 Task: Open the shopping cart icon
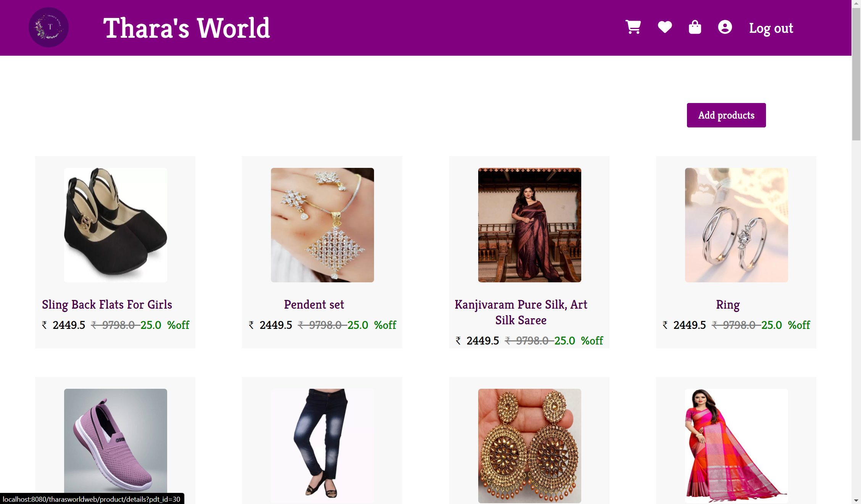click(x=633, y=27)
